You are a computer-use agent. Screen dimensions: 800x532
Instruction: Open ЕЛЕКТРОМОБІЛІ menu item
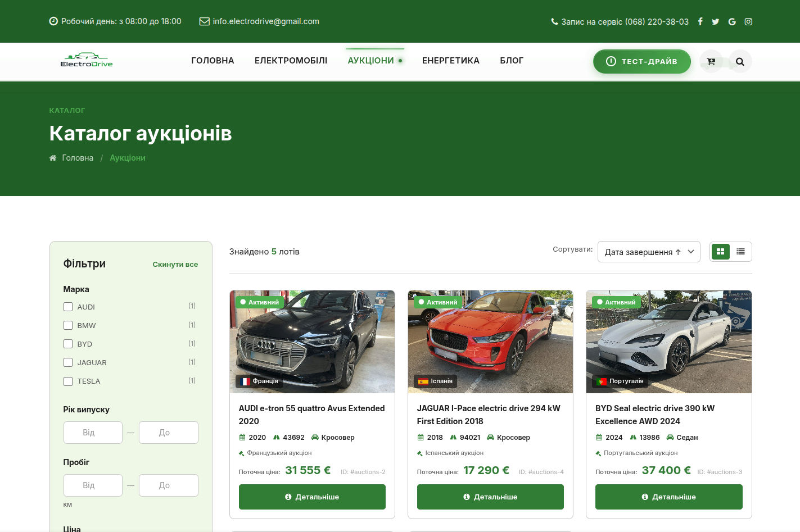click(291, 61)
